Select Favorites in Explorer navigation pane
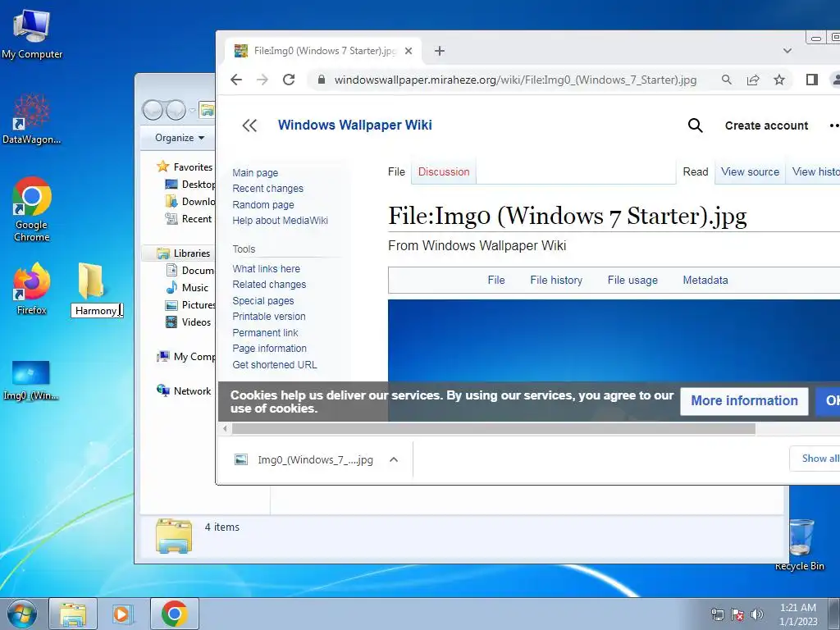840x630 pixels. (x=185, y=167)
